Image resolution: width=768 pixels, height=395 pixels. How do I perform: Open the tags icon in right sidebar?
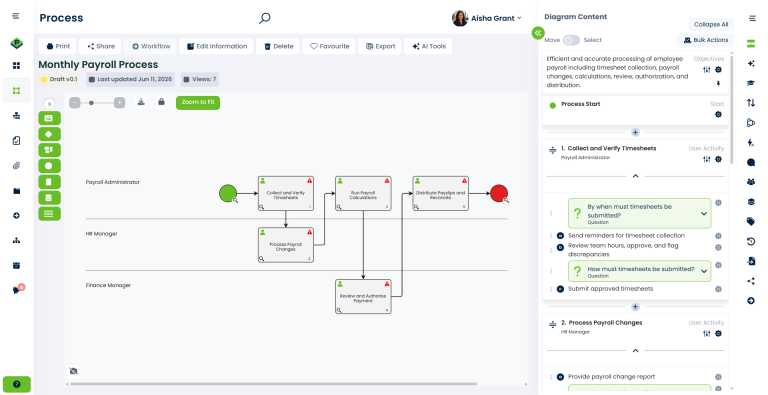pos(751,222)
